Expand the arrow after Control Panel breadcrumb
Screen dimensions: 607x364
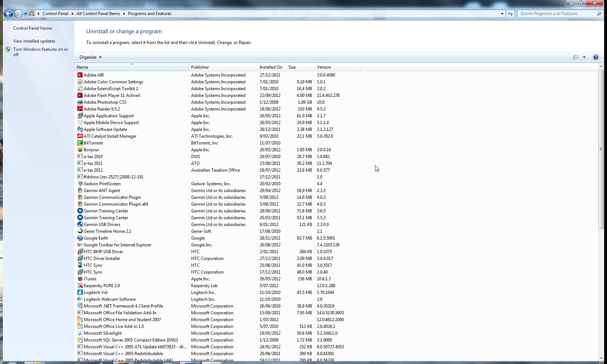[x=73, y=14]
